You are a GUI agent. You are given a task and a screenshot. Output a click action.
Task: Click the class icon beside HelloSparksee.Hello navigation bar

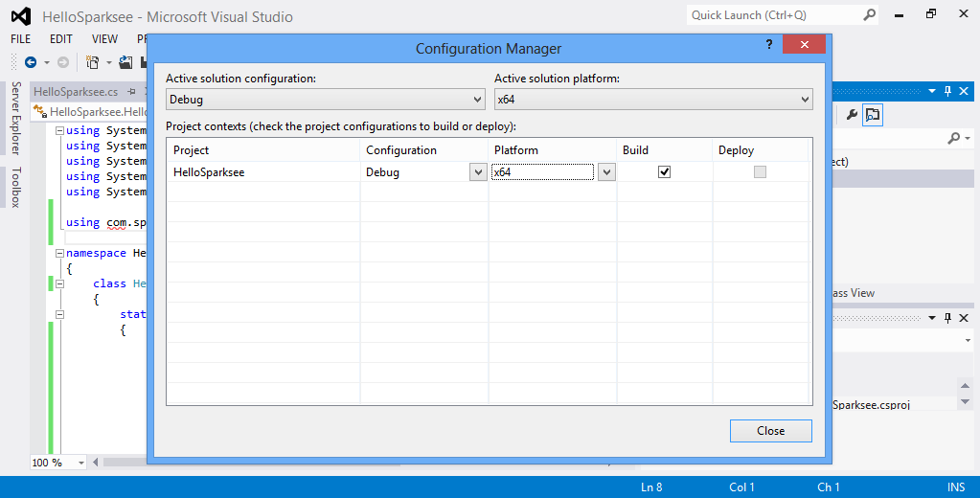tap(40, 112)
